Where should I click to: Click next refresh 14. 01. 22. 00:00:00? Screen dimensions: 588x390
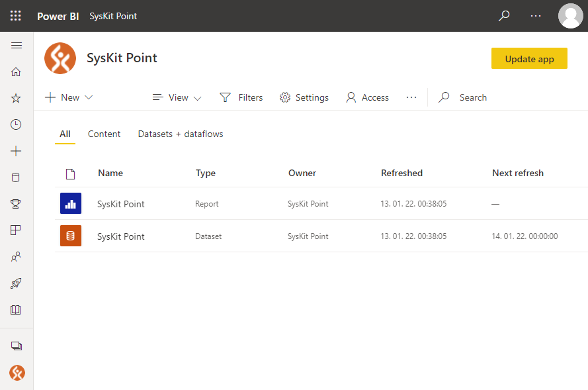tap(525, 236)
